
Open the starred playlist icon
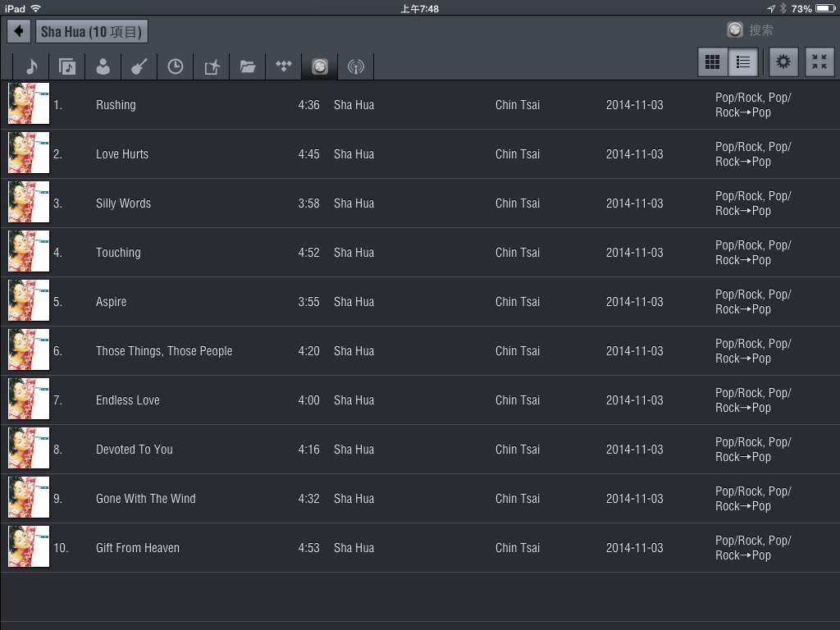[x=212, y=66]
